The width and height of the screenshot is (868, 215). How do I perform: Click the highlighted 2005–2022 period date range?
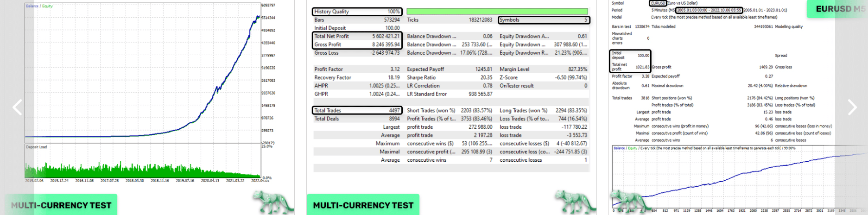(x=709, y=10)
